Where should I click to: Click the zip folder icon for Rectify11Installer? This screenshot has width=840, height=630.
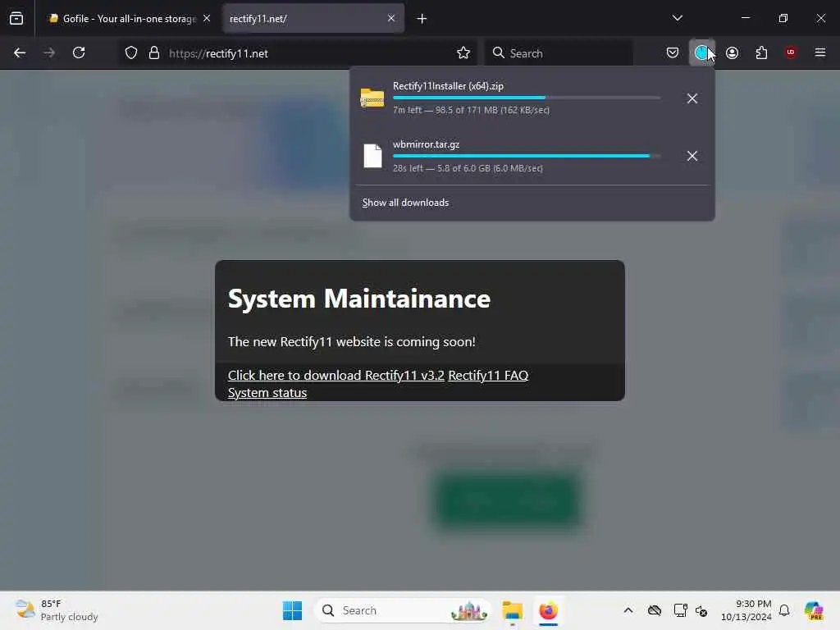[372, 98]
